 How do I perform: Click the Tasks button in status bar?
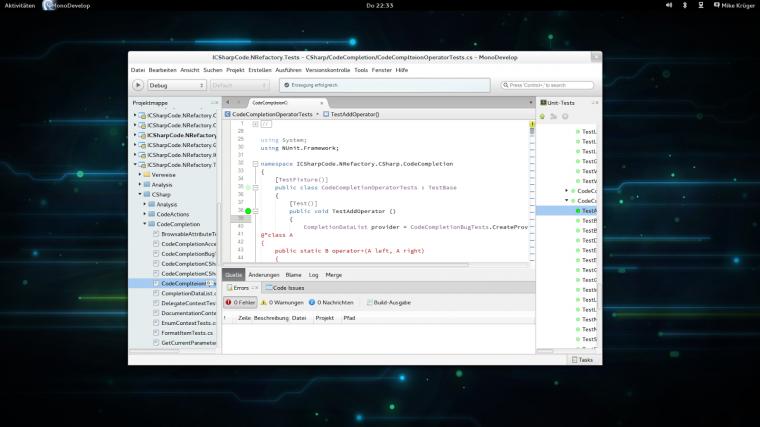coord(583,360)
